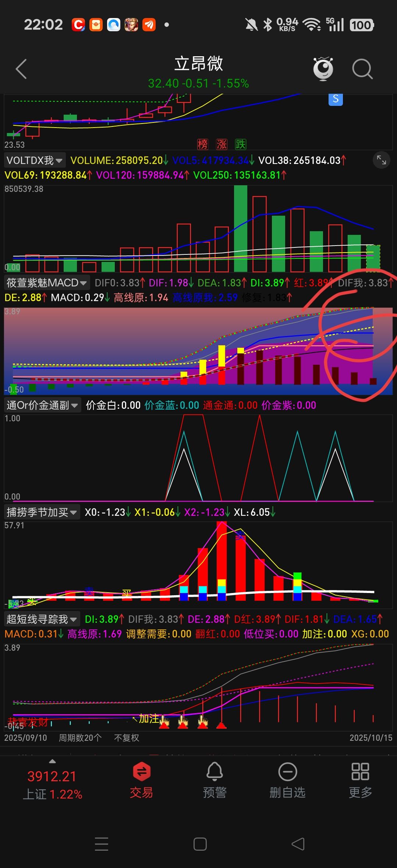This screenshot has width=397, height=868.
Task: Open the robot assistant icon
Action: tap(323, 69)
